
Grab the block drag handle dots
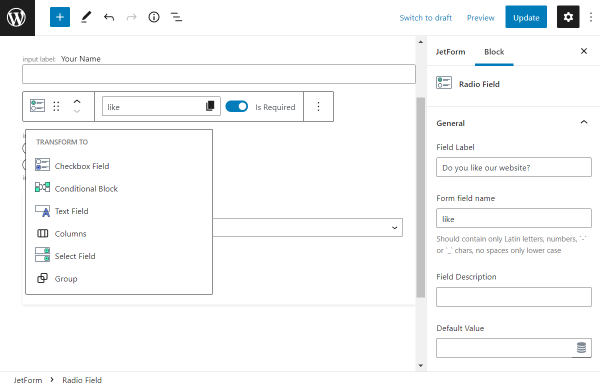[56, 106]
